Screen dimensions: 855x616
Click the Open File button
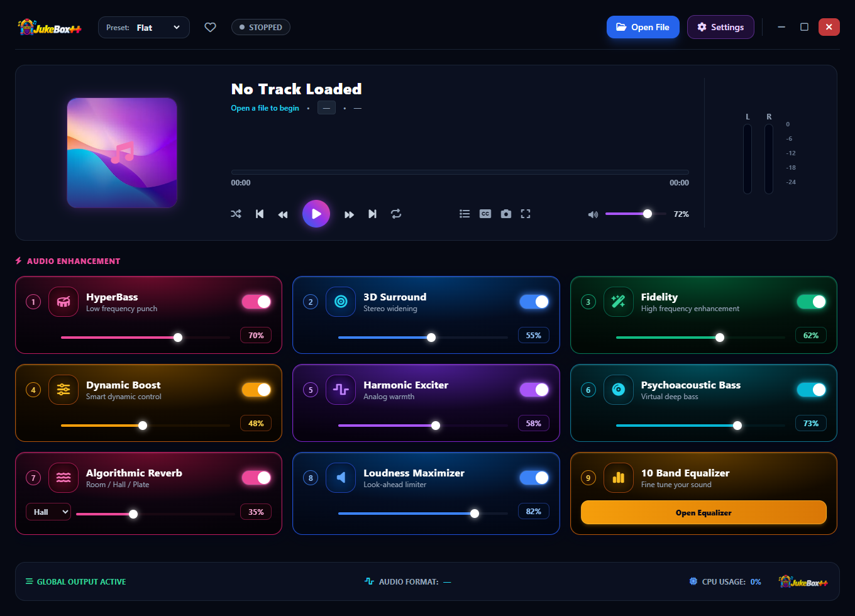643,27
